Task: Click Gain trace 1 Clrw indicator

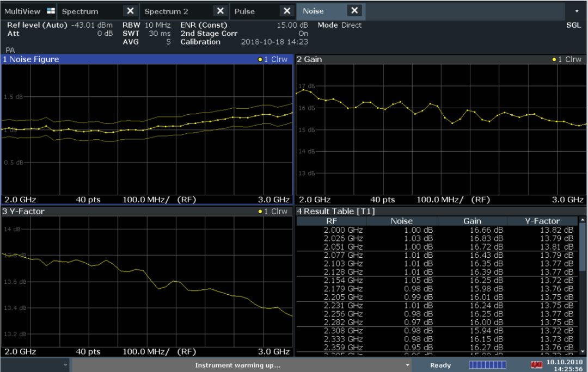Action: point(567,59)
